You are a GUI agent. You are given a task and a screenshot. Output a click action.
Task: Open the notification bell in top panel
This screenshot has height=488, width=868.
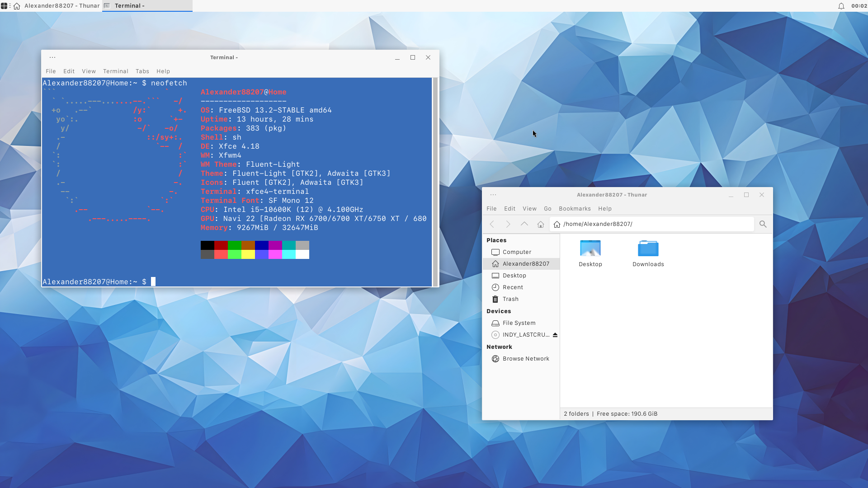pyautogui.click(x=841, y=6)
